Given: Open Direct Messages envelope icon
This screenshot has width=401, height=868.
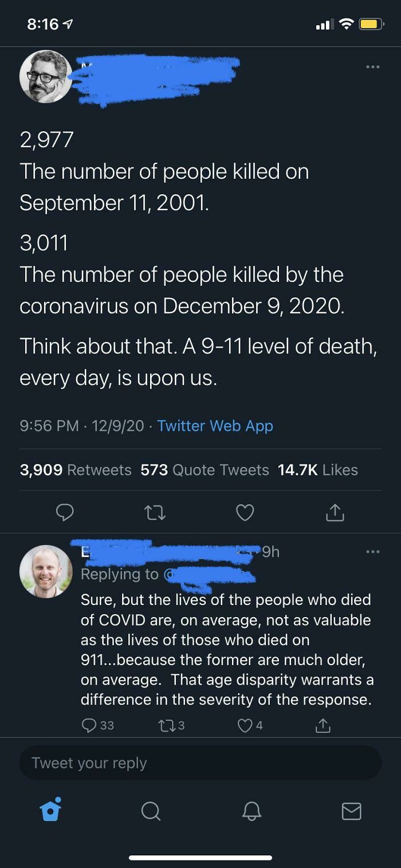Looking at the screenshot, I should (x=352, y=810).
